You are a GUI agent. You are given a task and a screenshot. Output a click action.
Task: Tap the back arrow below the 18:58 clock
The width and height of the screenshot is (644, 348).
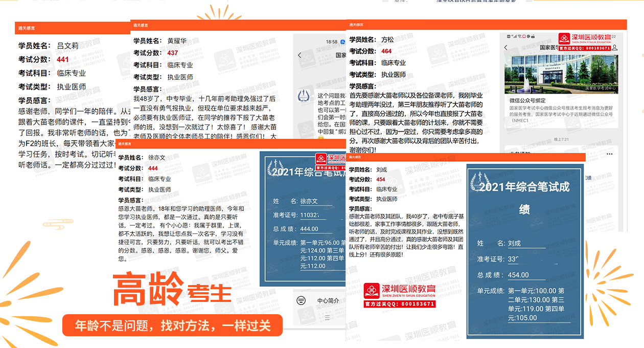[x=300, y=55]
